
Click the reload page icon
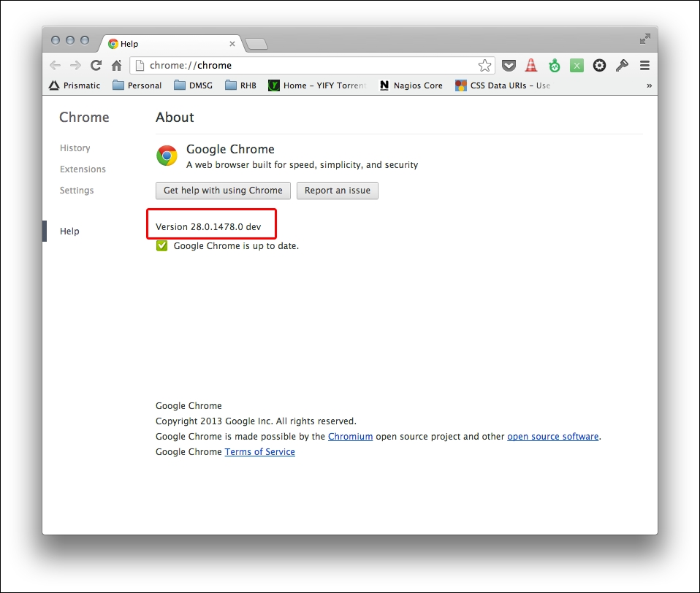click(x=96, y=66)
